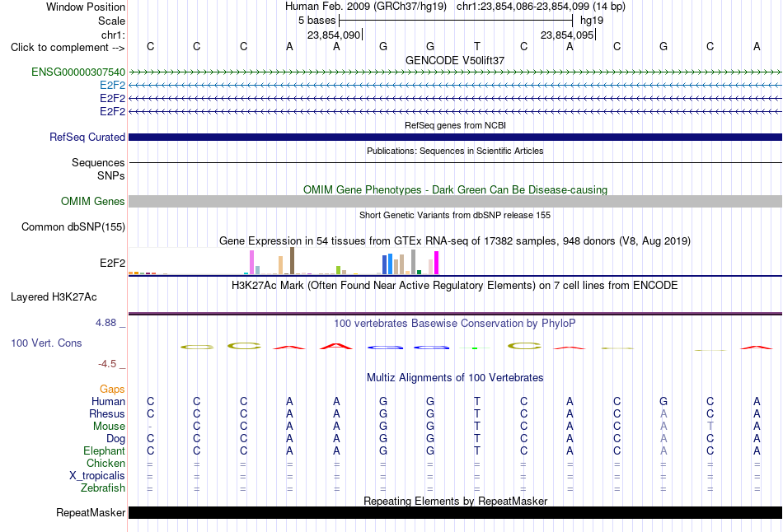This screenshot has height=532, width=783.
Task: Click the Zebrafish species label
Action: (102, 488)
